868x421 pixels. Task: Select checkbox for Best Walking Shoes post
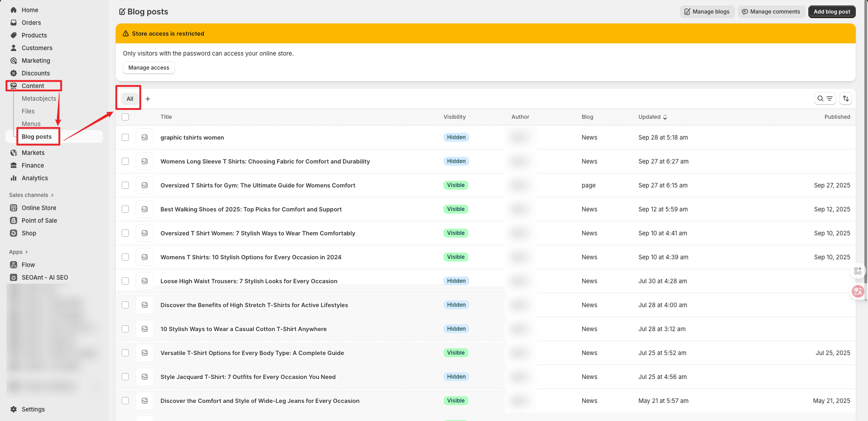pyautogui.click(x=125, y=209)
